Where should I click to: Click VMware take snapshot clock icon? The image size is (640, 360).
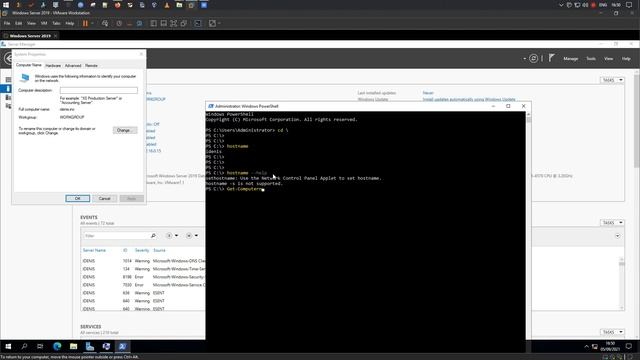pos(119,24)
